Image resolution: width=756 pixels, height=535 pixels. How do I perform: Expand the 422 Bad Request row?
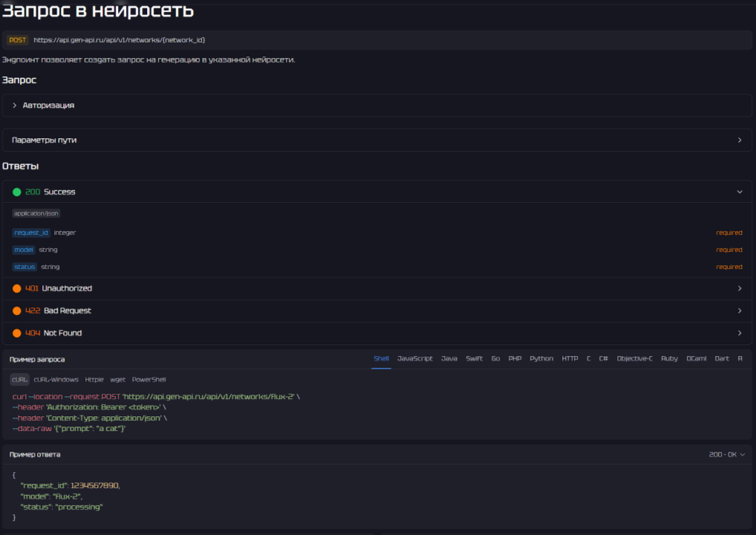pos(739,311)
